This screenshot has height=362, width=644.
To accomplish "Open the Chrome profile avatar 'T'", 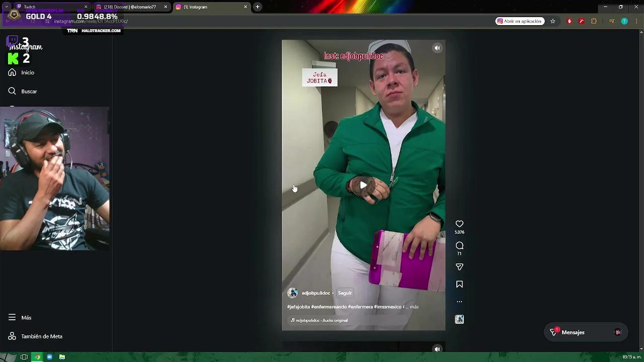I will tap(624, 21).
